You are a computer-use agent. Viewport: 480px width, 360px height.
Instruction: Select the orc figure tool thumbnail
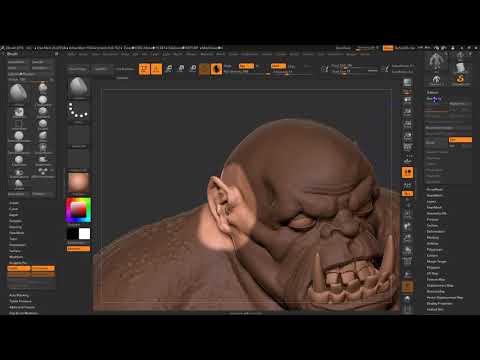pyautogui.click(x=436, y=62)
